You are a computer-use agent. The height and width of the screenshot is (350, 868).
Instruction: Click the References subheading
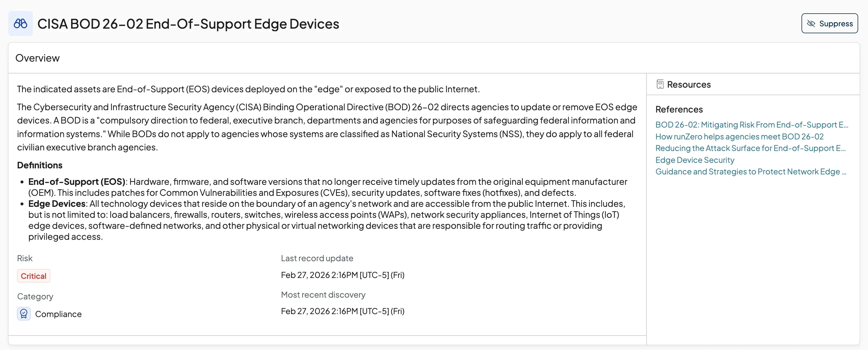click(679, 110)
